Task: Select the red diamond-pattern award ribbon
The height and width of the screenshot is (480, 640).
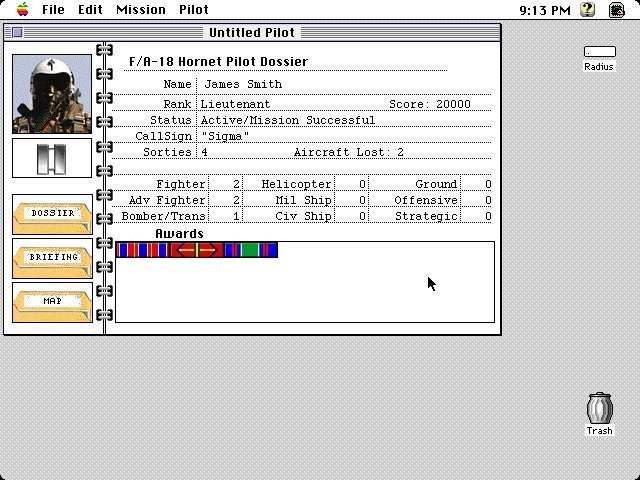Action: pos(196,250)
